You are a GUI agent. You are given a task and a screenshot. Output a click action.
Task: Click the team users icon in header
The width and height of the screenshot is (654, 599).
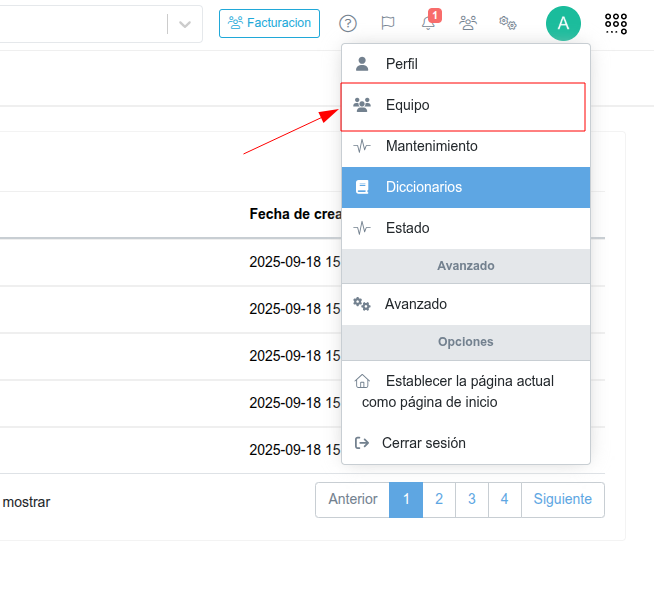tap(468, 23)
